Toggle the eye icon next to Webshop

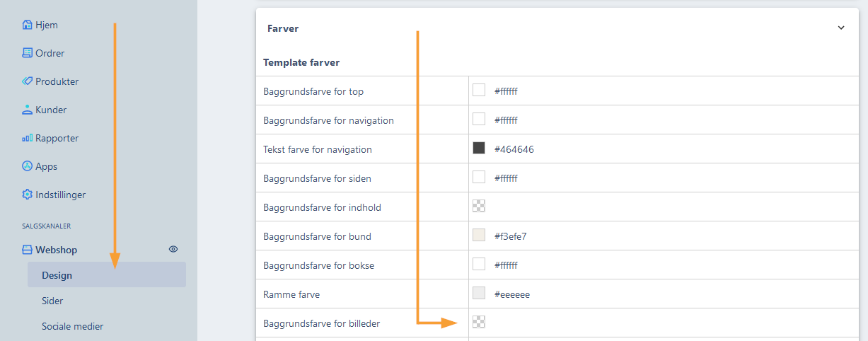[x=173, y=249]
